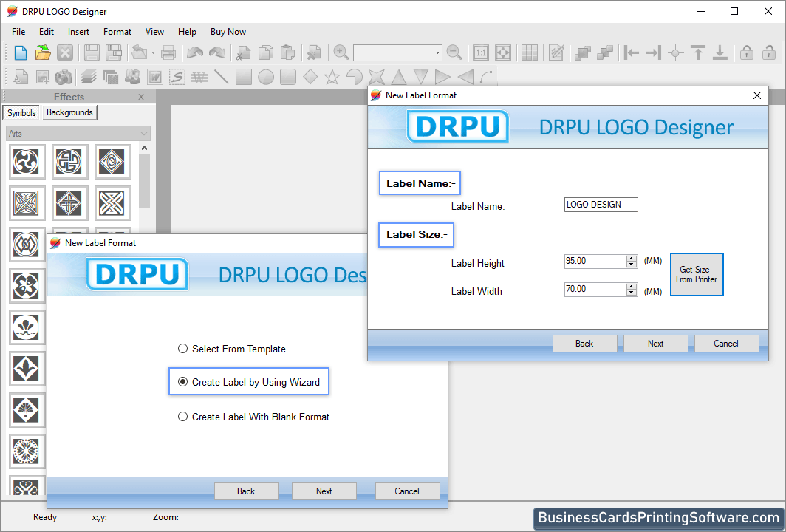The width and height of the screenshot is (786, 532).
Task: Open the Buy Now menu
Action: pos(228,32)
